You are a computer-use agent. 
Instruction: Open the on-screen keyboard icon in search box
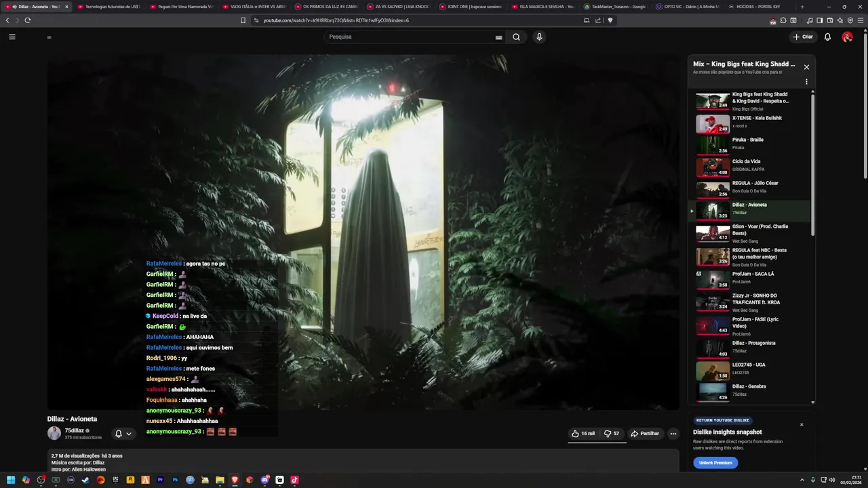(x=498, y=37)
